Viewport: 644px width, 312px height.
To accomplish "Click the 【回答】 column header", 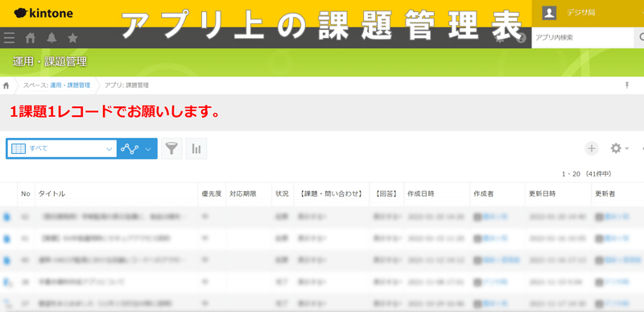I will (386, 194).
